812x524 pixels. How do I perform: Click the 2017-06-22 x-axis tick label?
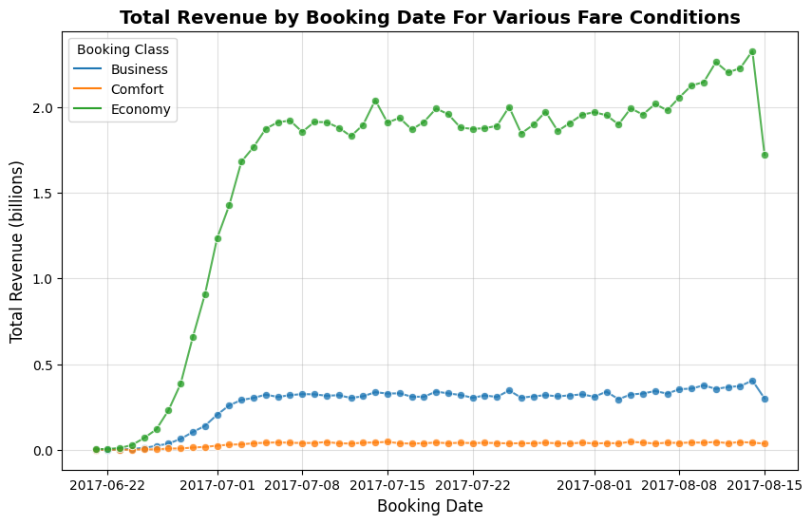pyautogui.click(x=107, y=483)
